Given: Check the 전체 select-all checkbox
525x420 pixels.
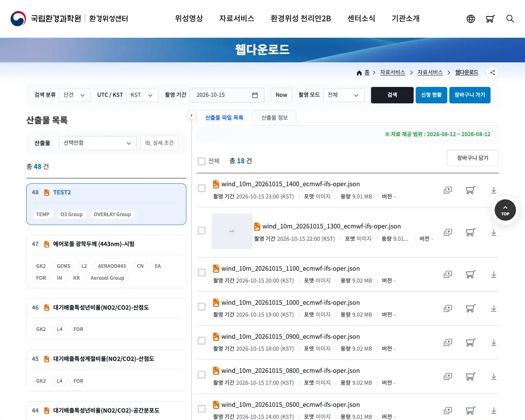Looking at the screenshot, I should pyautogui.click(x=201, y=161).
